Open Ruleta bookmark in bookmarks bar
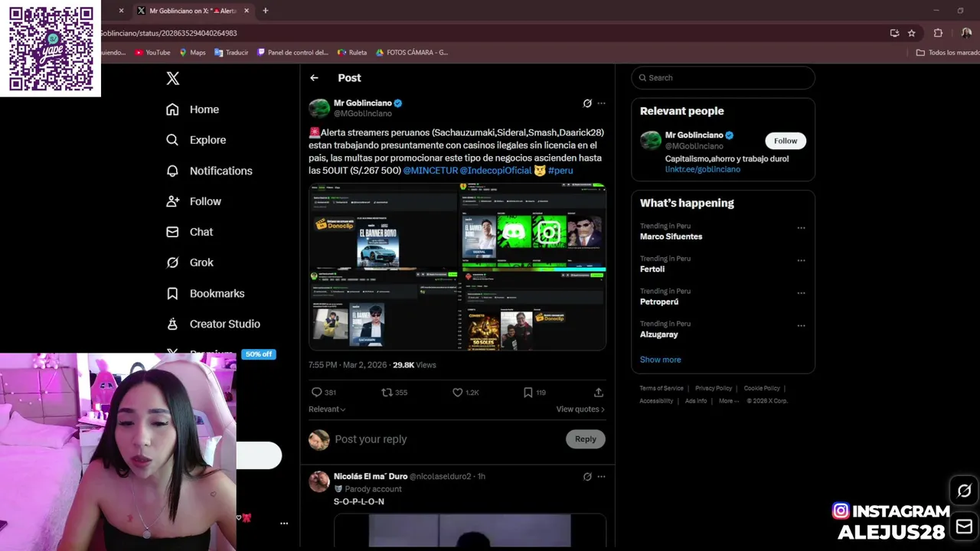The image size is (980, 551). click(352, 53)
